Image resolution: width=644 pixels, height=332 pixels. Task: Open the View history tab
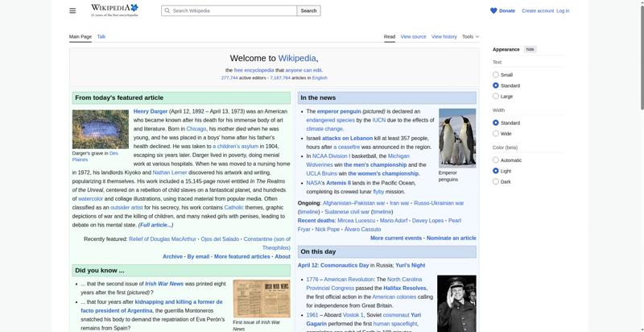[x=444, y=36]
